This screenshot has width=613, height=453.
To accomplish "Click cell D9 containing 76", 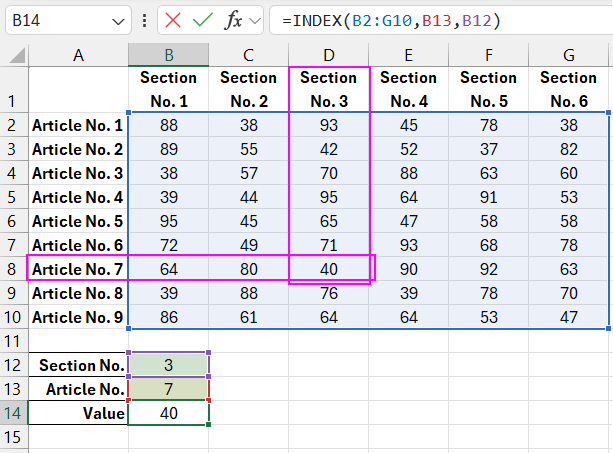I will coord(329,293).
